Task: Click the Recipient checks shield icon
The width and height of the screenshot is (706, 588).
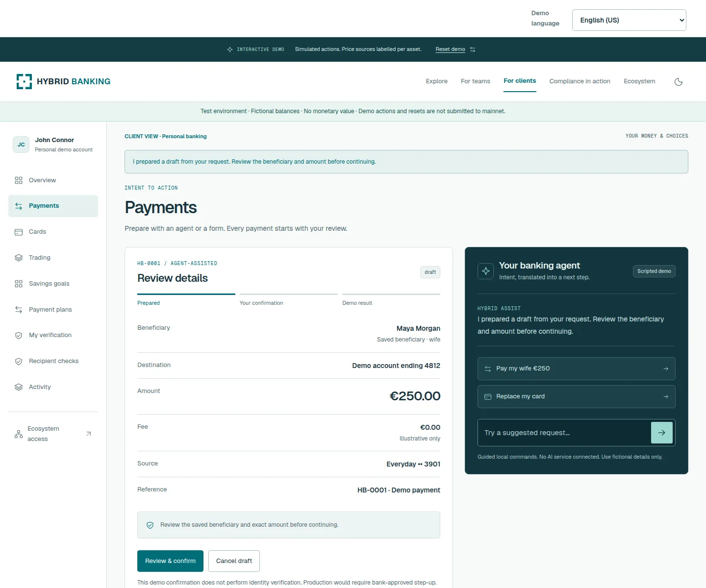Action: [x=19, y=362]
